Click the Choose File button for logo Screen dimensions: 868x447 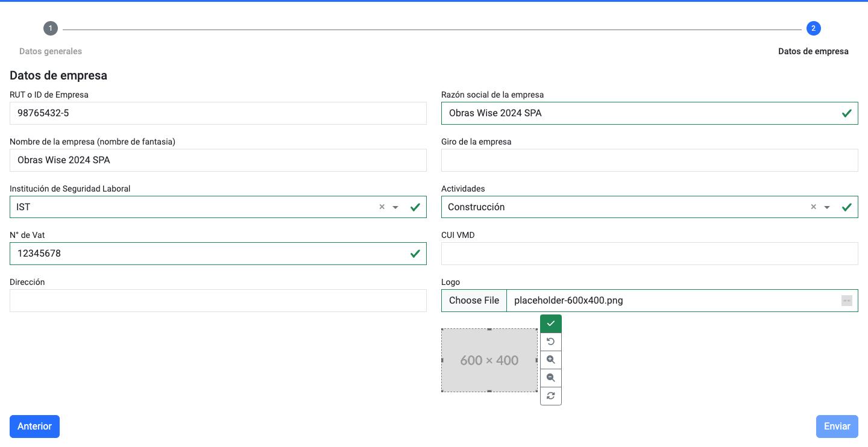[474, 301]
